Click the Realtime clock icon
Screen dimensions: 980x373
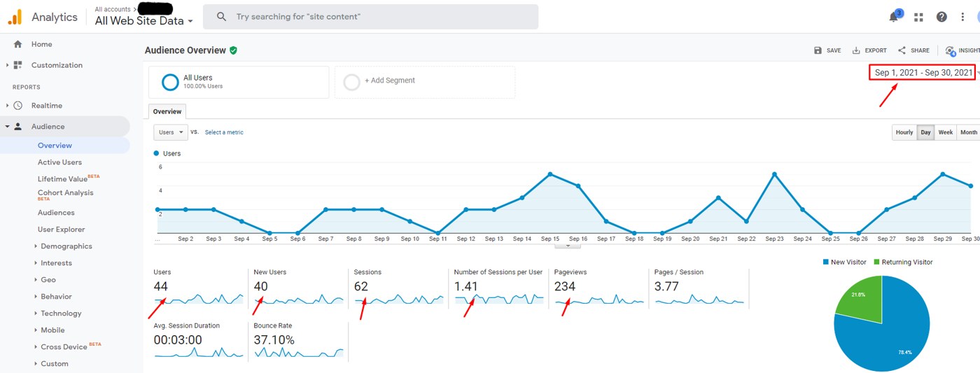tap(17, 106)
